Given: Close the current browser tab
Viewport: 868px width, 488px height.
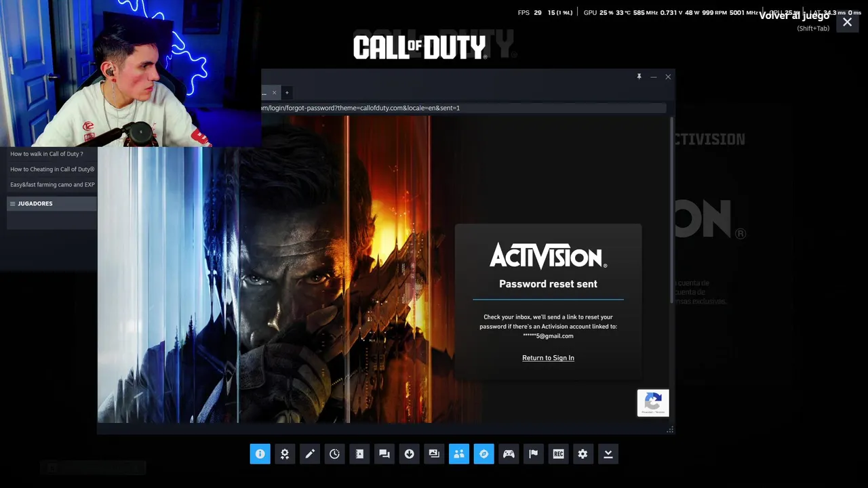Looking at the screenshot, I should click(274, 92).
